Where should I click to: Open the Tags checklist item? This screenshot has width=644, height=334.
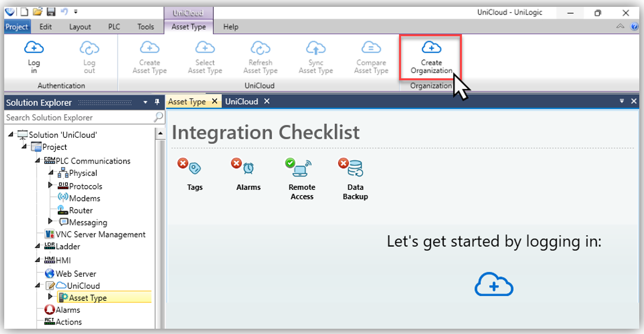pyautogui.click(x=194, y=175)
